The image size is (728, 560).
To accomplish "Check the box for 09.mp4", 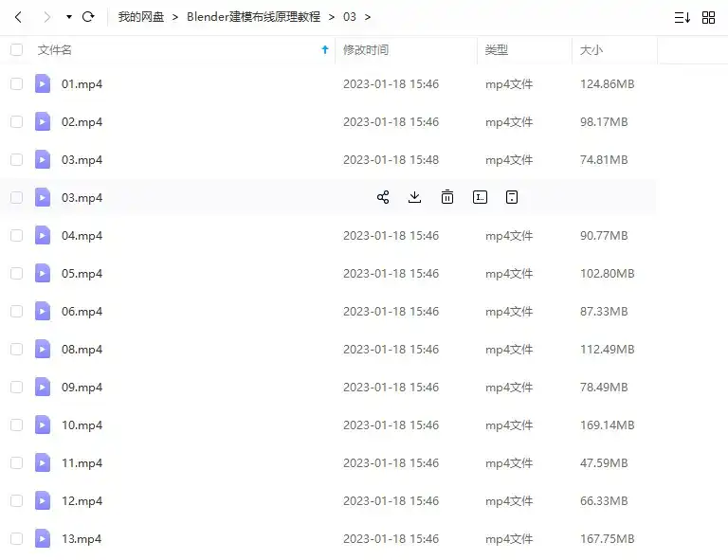I will (16, 387).
